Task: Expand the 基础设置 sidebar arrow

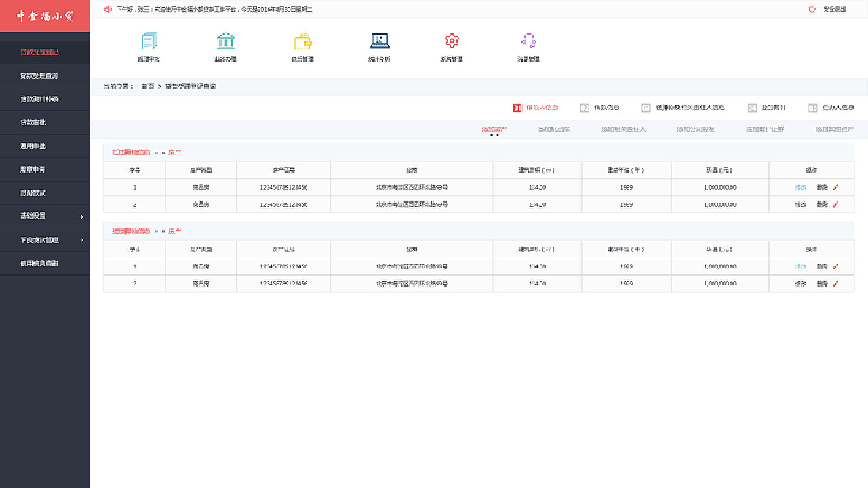Action: pos(82,217)
